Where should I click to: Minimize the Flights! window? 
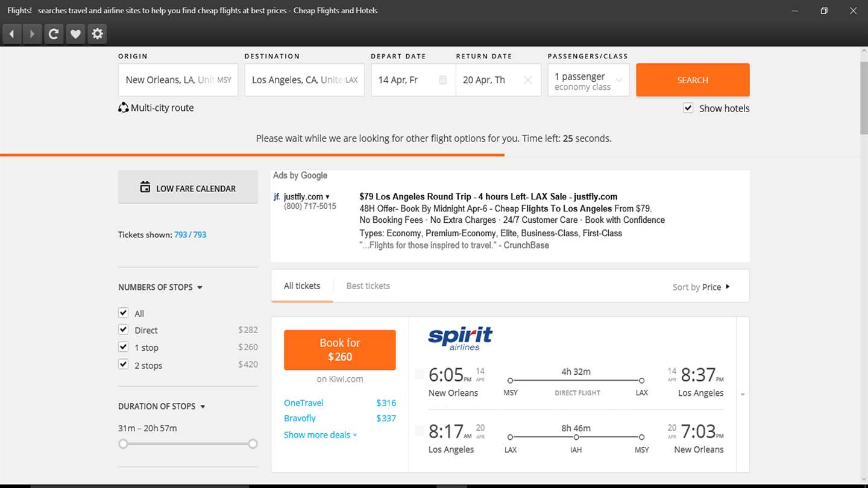(795, 11)
